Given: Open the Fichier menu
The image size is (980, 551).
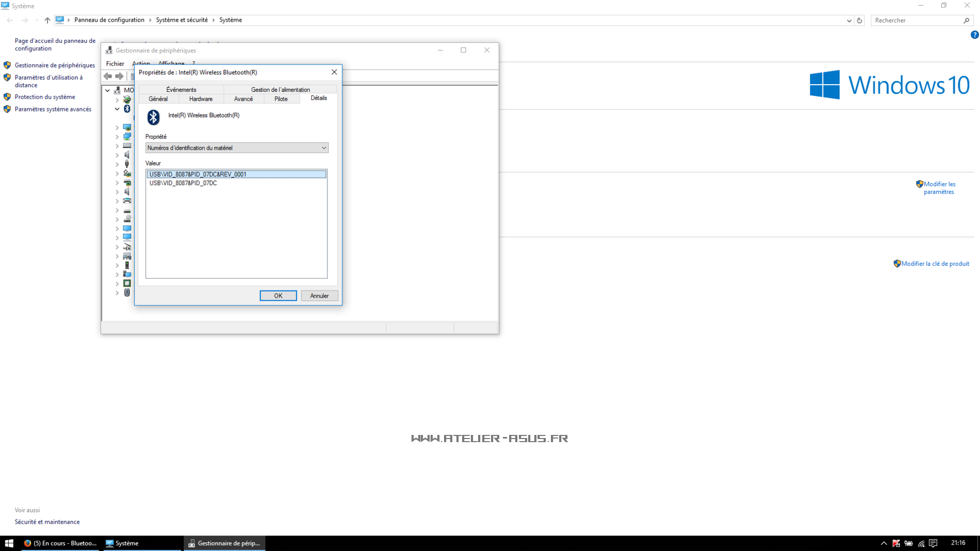Looking at the screenshot, I should [x=115, y=63].
